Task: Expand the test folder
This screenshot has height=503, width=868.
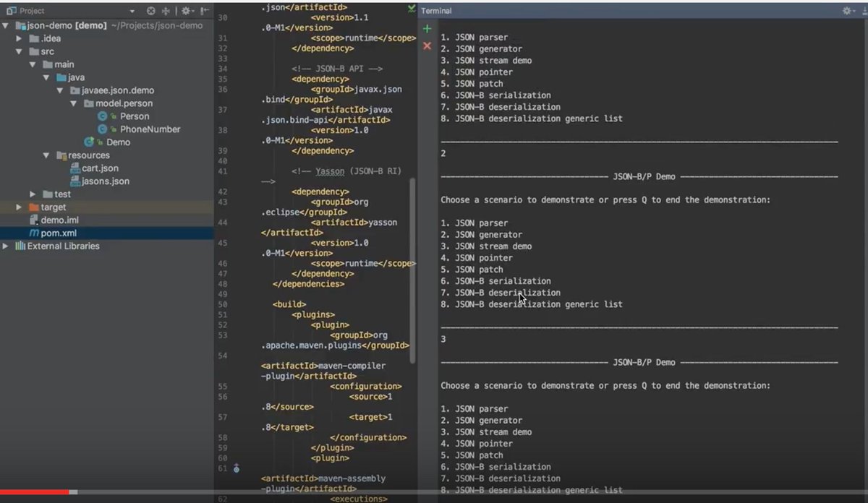Action: coord(33,194)
